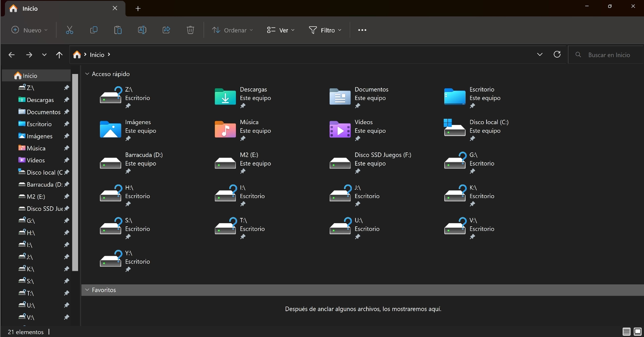The image size is (644, 337).
Task: Click the Cut scissors icon in toolbar
Action: [69, 30]
